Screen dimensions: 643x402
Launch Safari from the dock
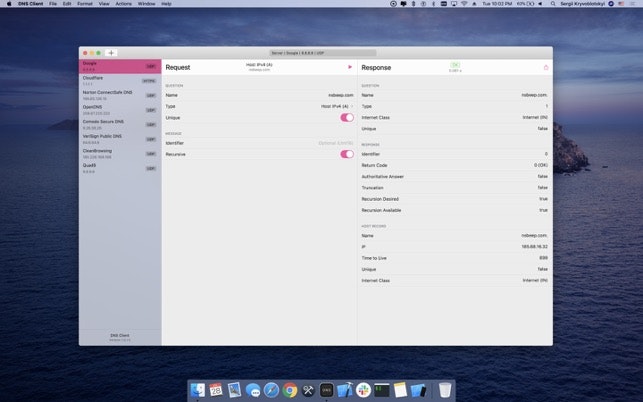[271, 390]
